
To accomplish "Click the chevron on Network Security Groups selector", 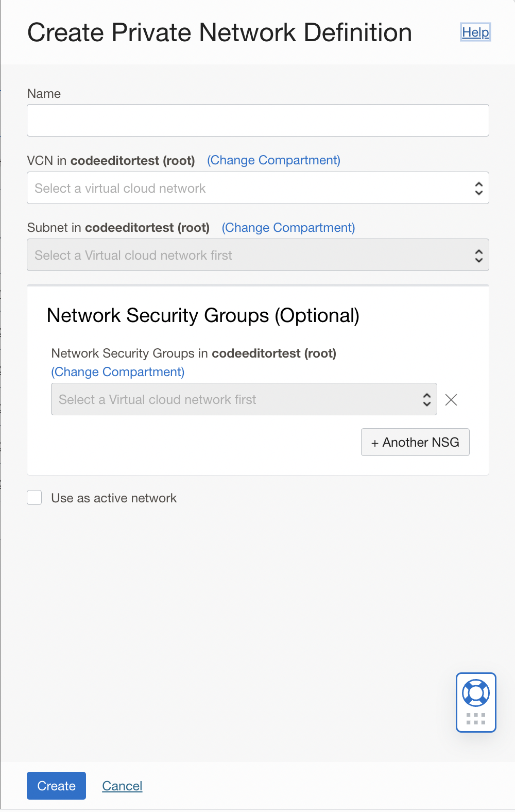I will (426, 399).
